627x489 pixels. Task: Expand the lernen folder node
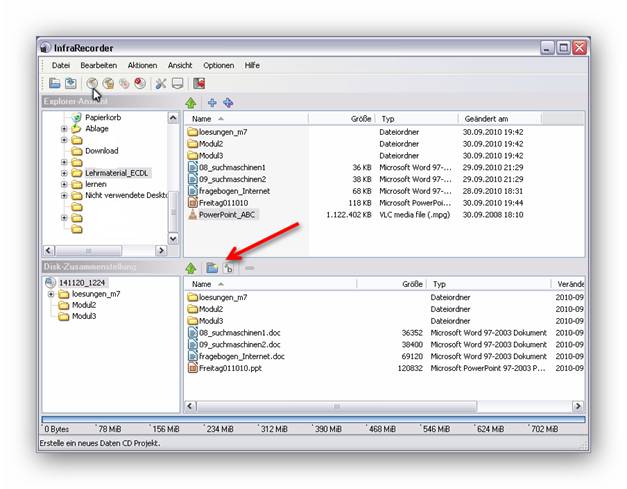[64, 184]
